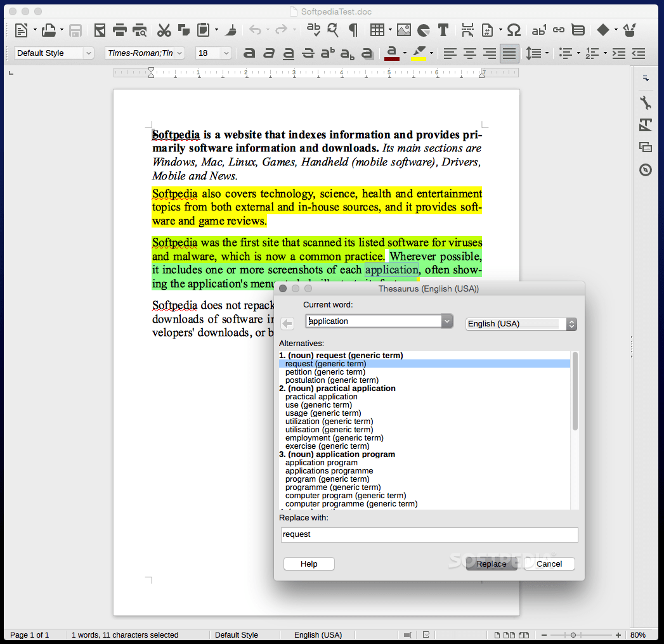This screenshot has width=664, height=644.
Task: Activate the Clone Formatting paintbrush
Action: (231, 30)
